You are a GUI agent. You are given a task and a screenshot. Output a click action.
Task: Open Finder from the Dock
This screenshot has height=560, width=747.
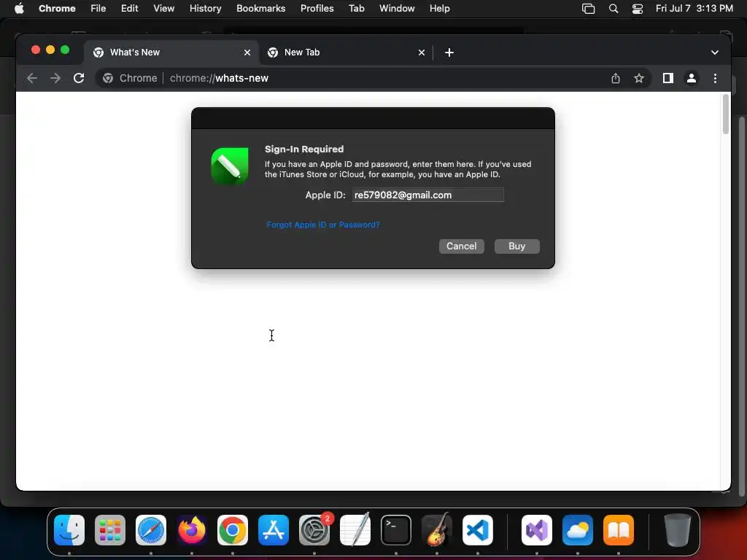69,530
